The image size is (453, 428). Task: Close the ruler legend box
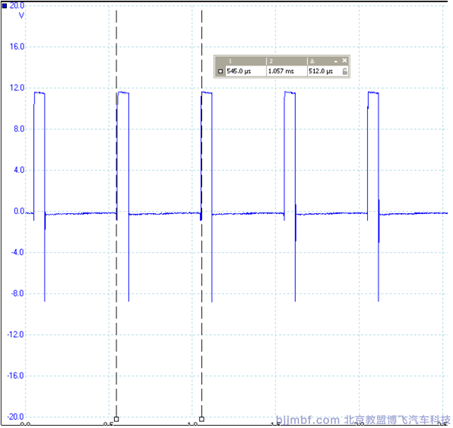point(344,60)
